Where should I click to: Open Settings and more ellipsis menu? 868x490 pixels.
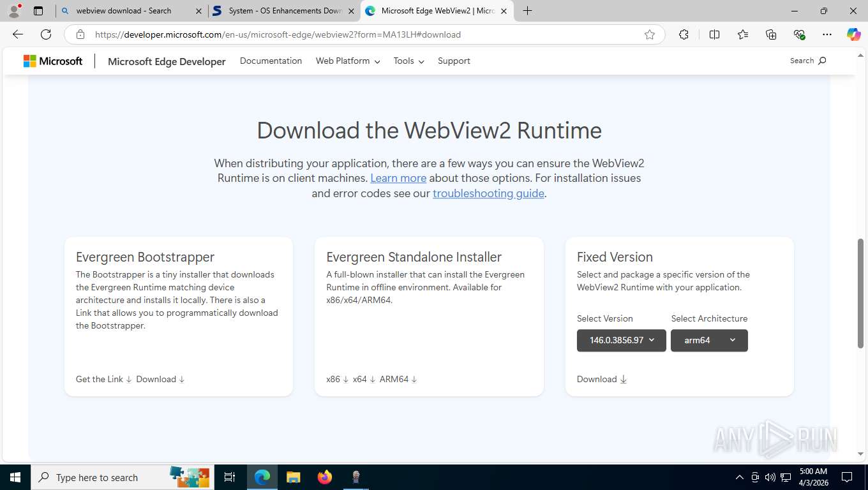pyautogui.click(x=827, y=34)
